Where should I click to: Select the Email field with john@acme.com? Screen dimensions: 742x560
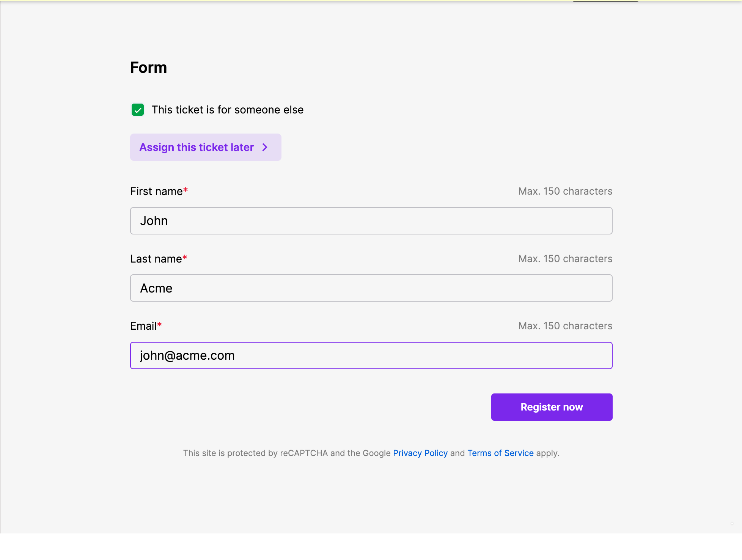pos(371,356)
